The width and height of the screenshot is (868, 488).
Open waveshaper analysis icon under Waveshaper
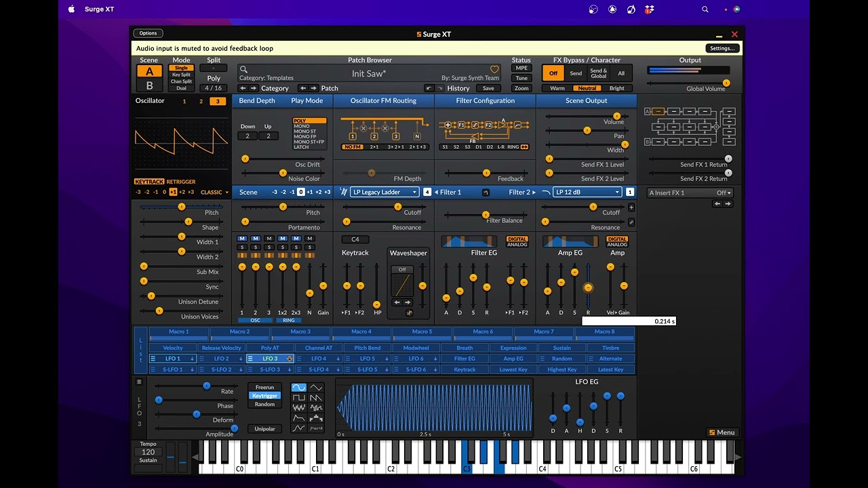click(x=410, y=312)
